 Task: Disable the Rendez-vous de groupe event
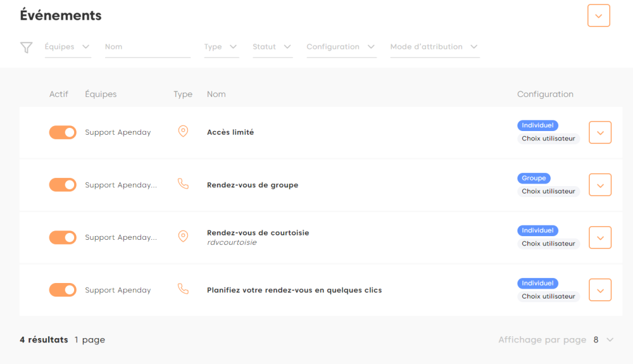coord(62,185)
